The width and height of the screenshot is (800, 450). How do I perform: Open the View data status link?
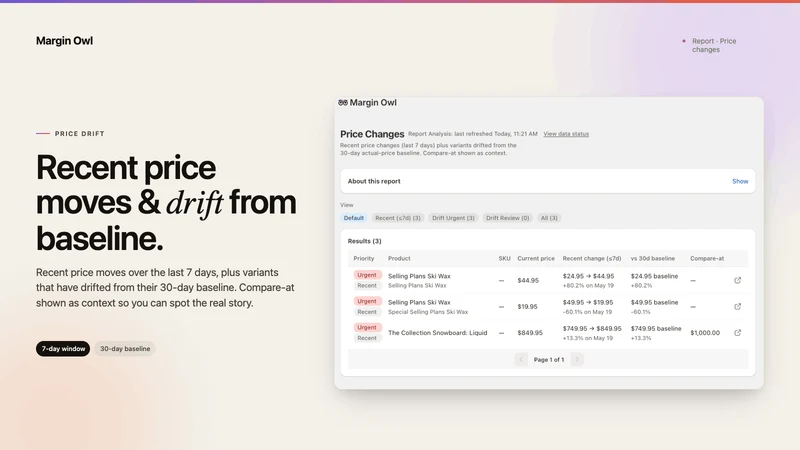(566, 134)
